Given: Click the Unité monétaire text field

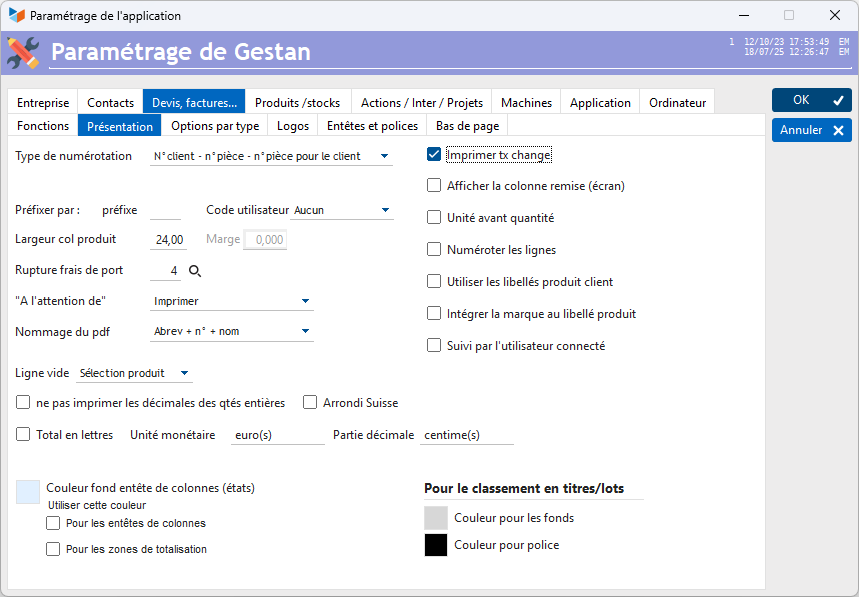Looking at the screenshot, I should pyautogui.click(x=277, y=436).
